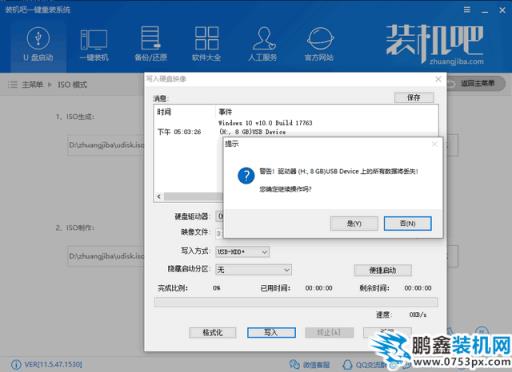Click the 保存 button in the message panel

click(414, 97)
